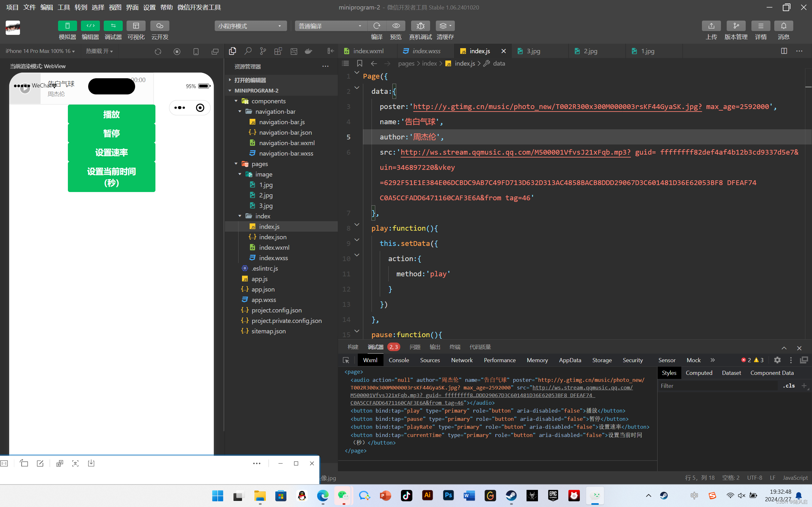
Task: Switch to the Console tab
Action: coord(399,360)
